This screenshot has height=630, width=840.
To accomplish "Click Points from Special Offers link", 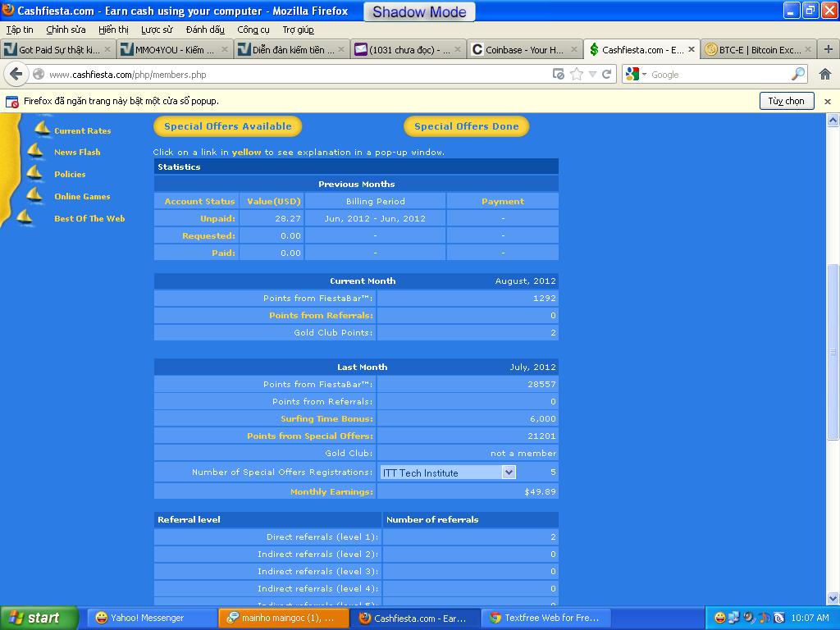I will [x=309, y=436].
